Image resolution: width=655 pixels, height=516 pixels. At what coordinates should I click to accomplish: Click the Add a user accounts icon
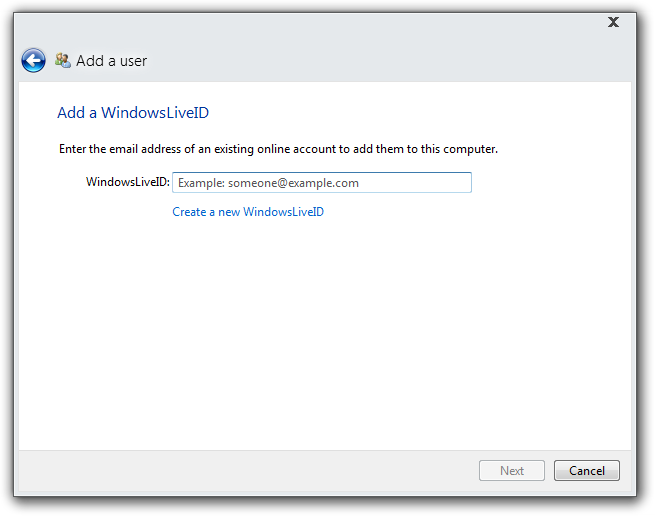pyautogui.click(x=63, y=60)
